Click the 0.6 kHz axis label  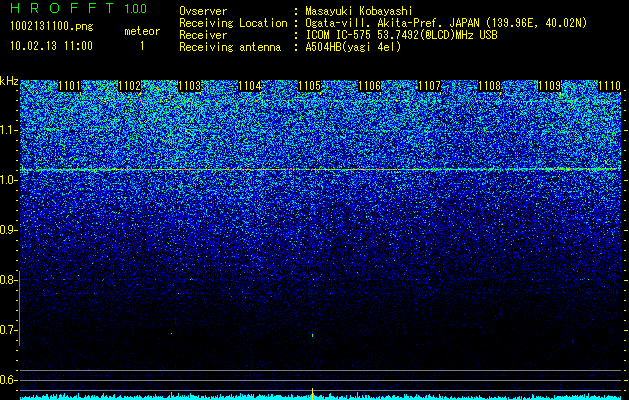click(x=9, y=380)
